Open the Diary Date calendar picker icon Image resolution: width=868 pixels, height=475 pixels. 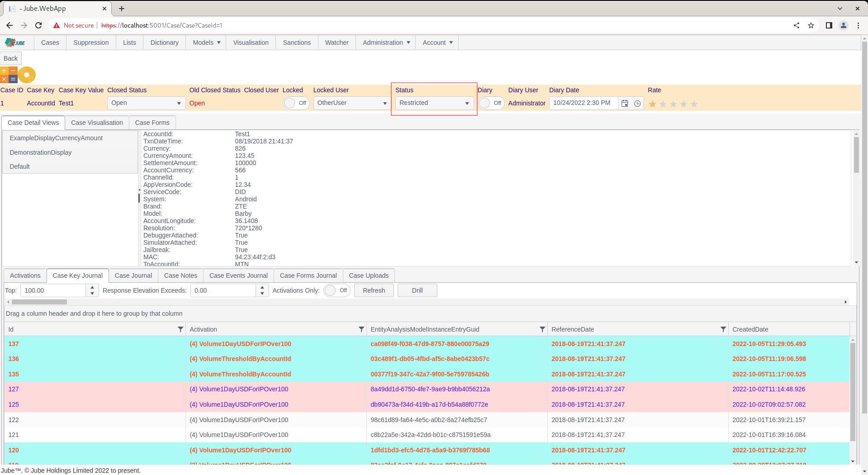click(625, 104)
